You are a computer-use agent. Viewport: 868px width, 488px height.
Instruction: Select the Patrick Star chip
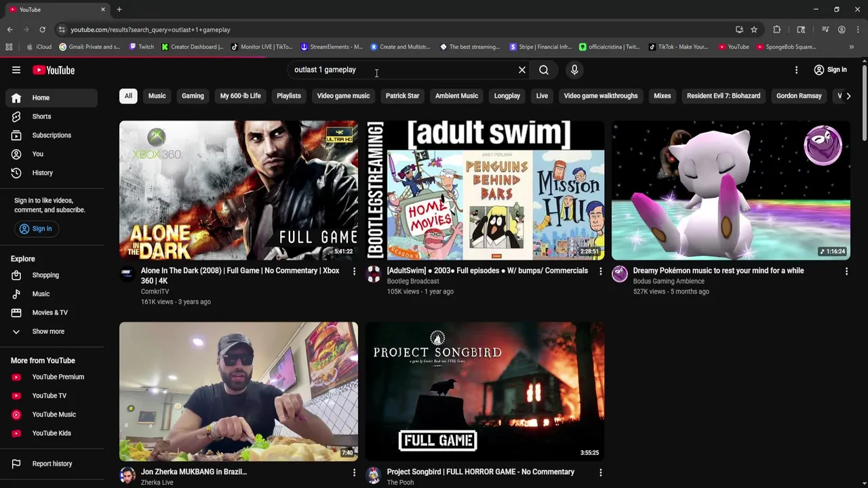tap(403, 96)
